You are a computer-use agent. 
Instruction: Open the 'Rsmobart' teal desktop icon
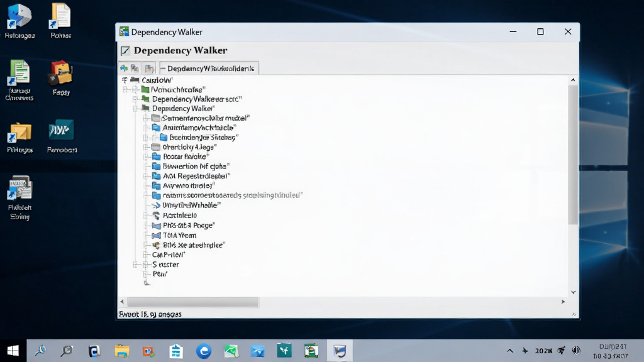(x=62, y=136)
